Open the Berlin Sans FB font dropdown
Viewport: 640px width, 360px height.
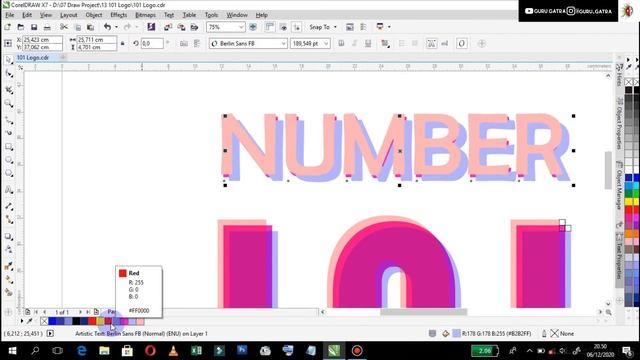click(x=283, y=43)
